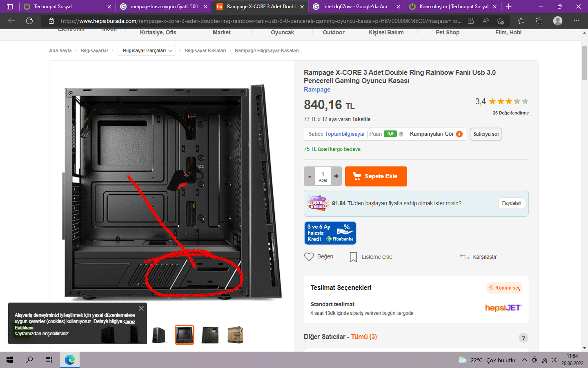This screenshot has width=588, height=368.
Task: Open volume control in system tray
Action: click(x=554, y=360)
